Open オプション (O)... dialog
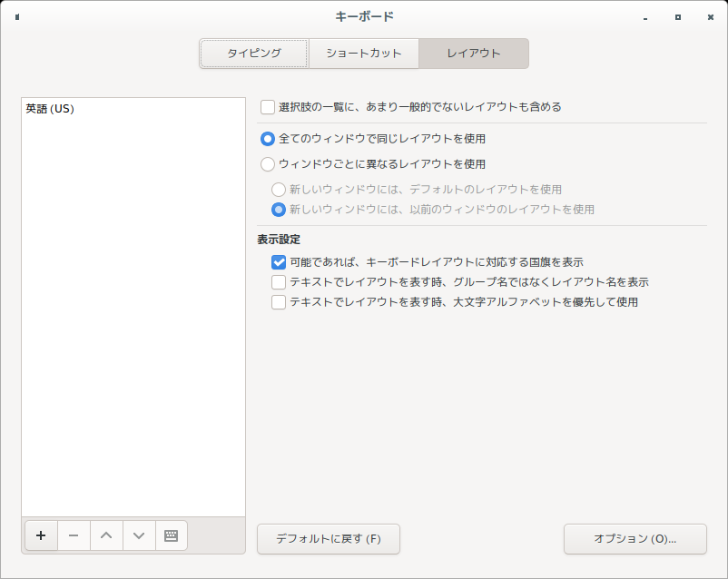Screen dimensions: 728x579 (x=635, y=539)
